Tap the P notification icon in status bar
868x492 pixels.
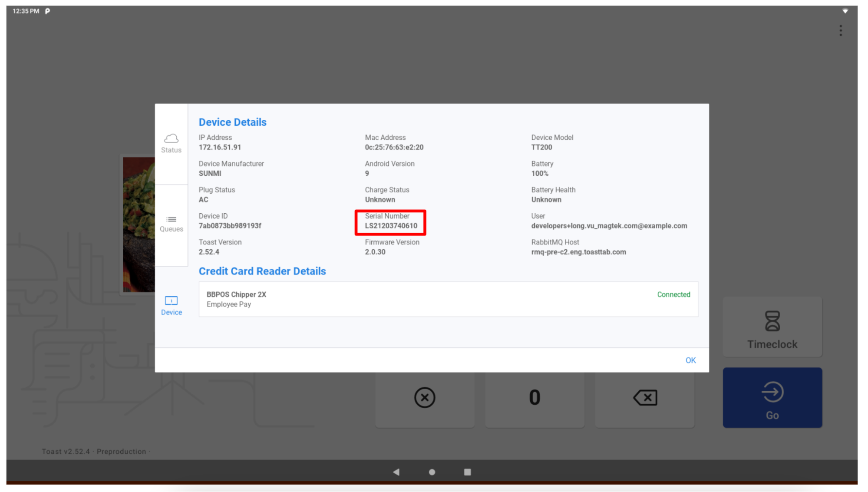coord(48,11)
